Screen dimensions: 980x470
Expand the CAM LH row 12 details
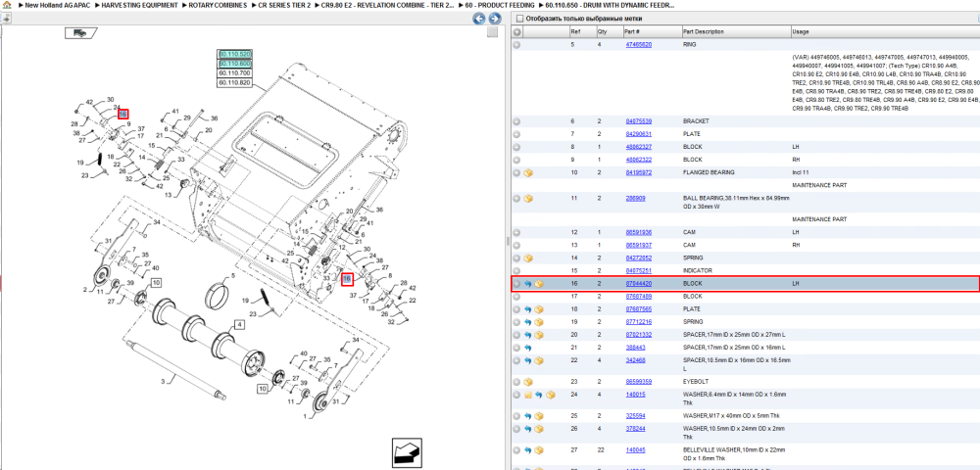[x=516, y=232]
